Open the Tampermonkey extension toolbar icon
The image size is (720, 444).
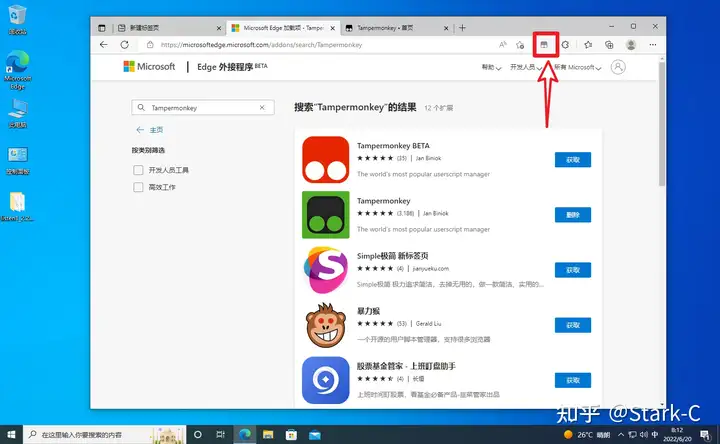click(544, 45)
